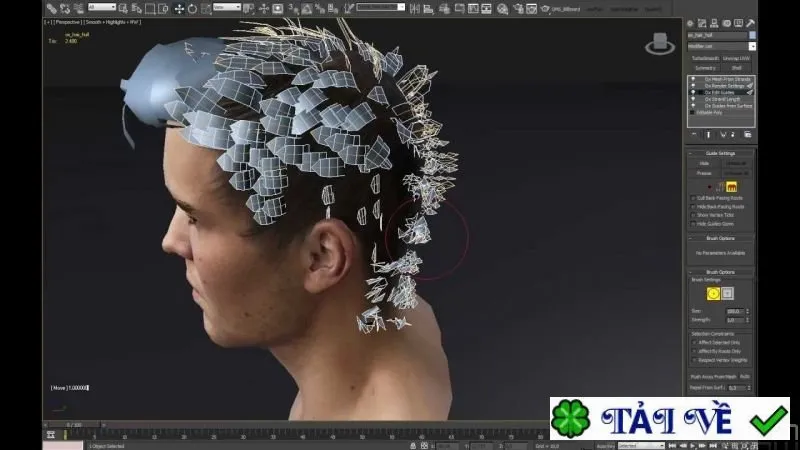Open the selection filter All dropdown
Screen dimensions: 800x450
pyautogui.click(x=102, y=7)
